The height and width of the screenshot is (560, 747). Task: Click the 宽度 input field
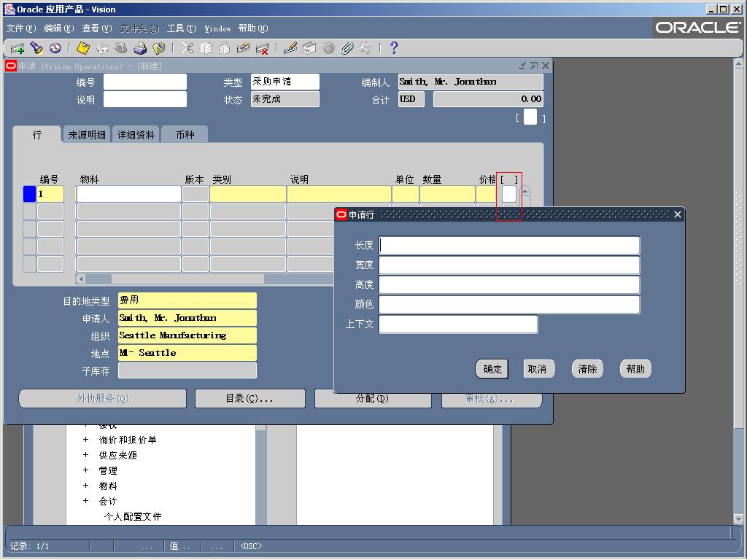tap(508, 265)
